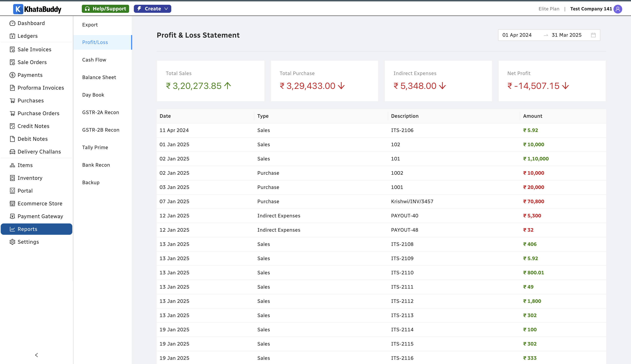Click the Ledgers icon in sidebar
The image size is (631, 364).
click(12, 36)
